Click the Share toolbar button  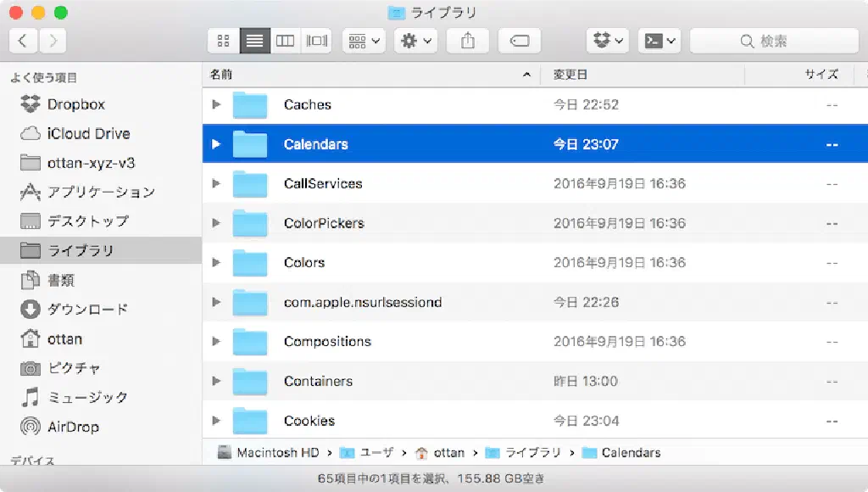467,41
